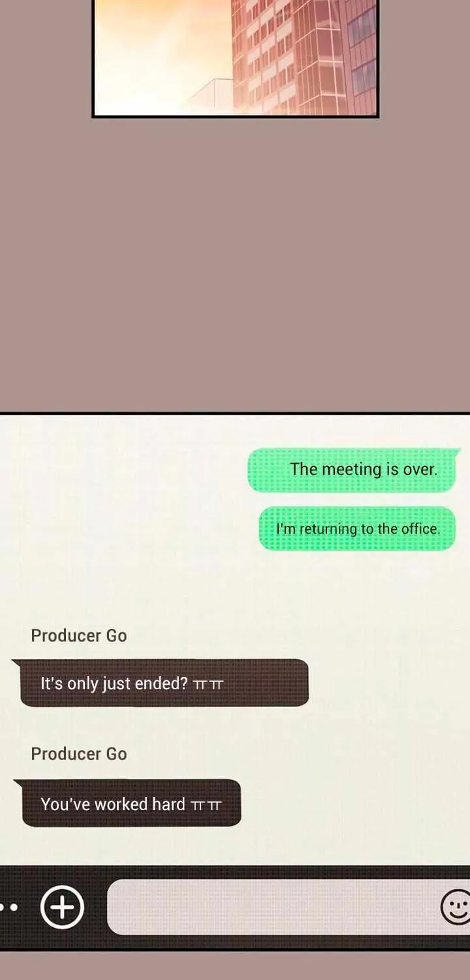Click crying emoticon after "just ended?"

(209, 685)
